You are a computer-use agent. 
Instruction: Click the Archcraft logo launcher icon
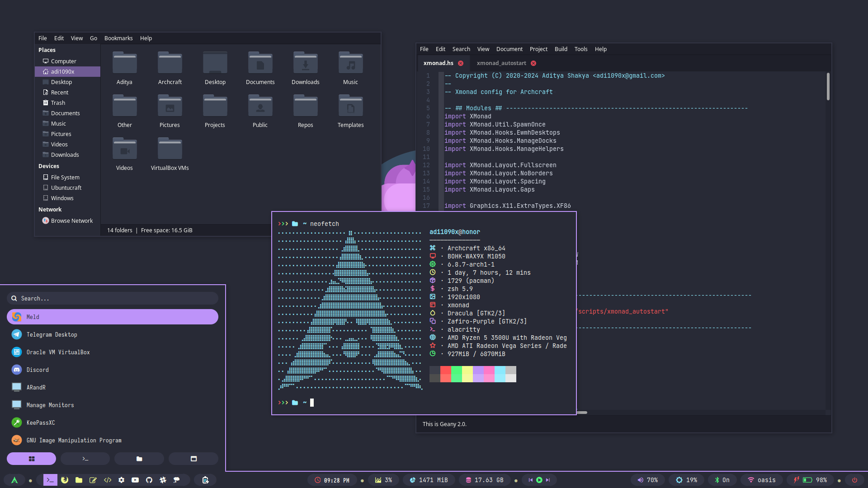[x=14, y=480]
